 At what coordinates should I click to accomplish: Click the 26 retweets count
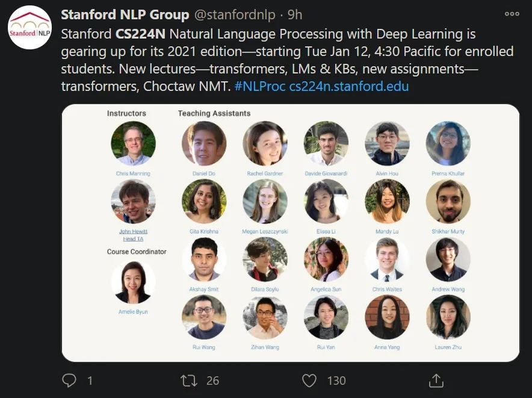pyautogui.click(x=212, y=381)
